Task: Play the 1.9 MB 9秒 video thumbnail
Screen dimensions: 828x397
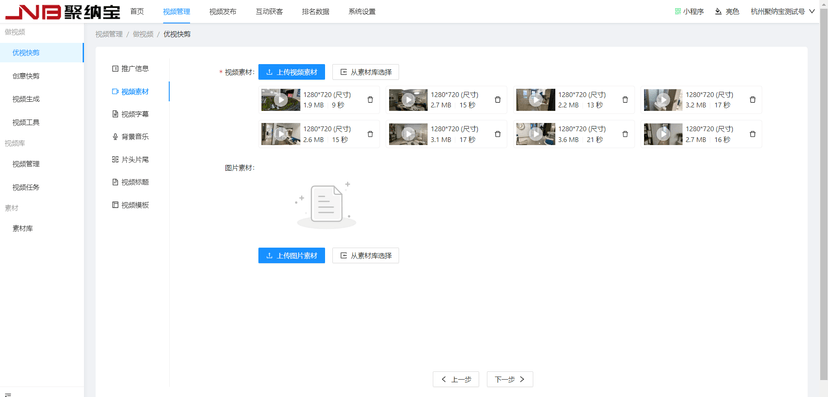Action: coord(280,100)
